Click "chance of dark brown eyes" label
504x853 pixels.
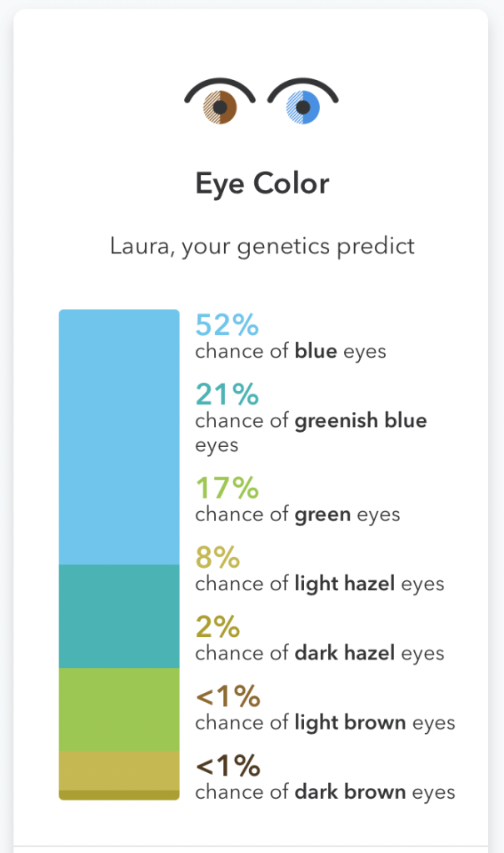coord(325,791)
